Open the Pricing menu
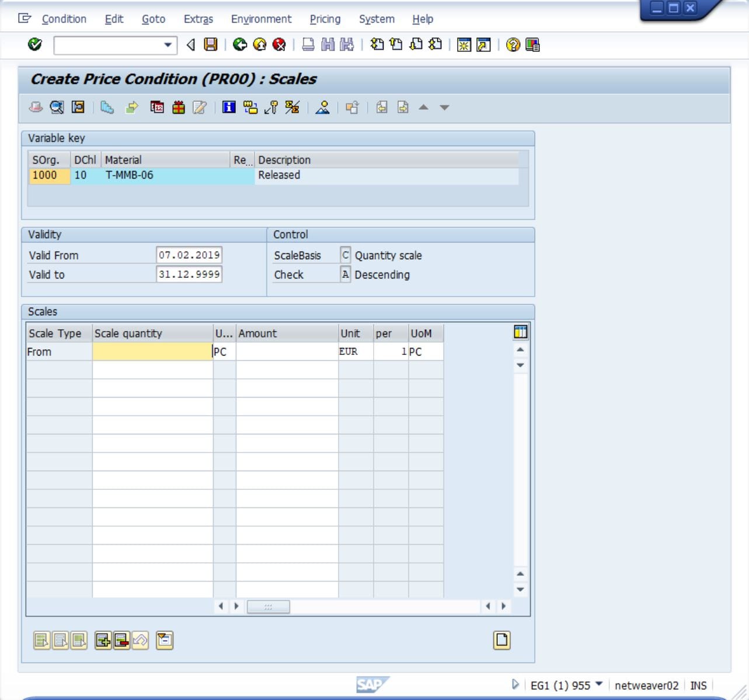Screen dimensions: 749x700 tap(325, 19)
